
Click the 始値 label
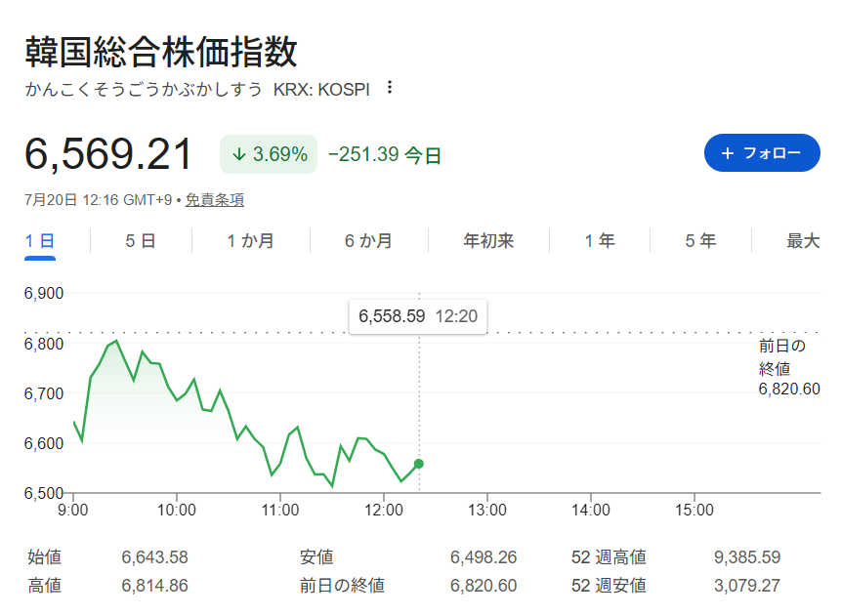tap(45, 557)
